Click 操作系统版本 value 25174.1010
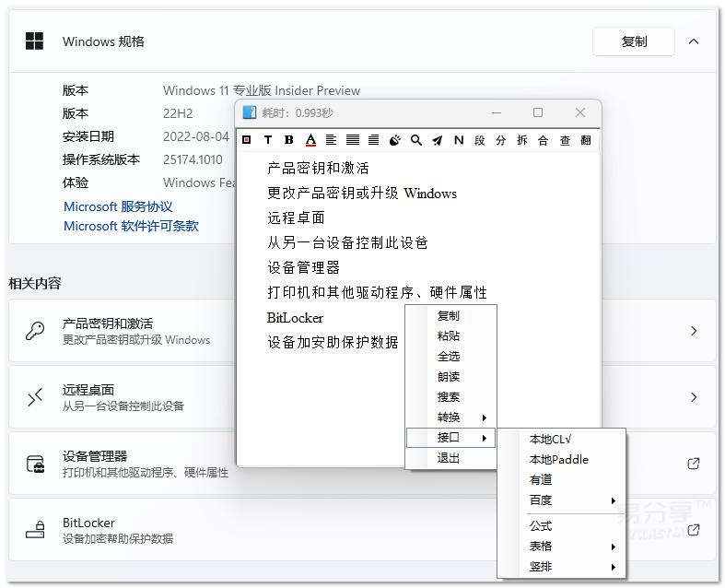This screenshot has width=725, height=588. [193, 159]
